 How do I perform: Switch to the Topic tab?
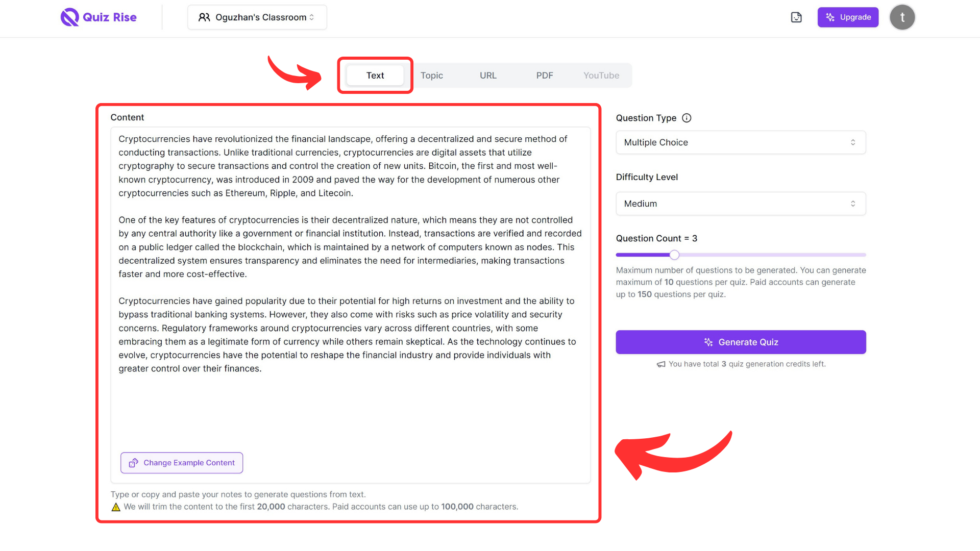click(x=431, y=74)
